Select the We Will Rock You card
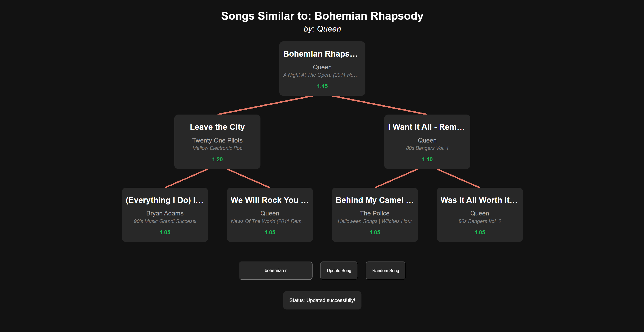The height and width of the screenshot is (332, 644). click(269, 215)
